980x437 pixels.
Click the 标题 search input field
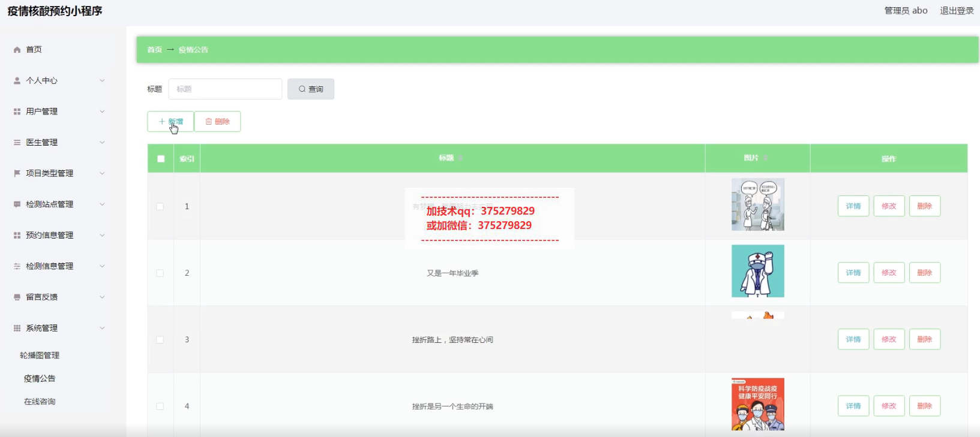tap(225, 89)
